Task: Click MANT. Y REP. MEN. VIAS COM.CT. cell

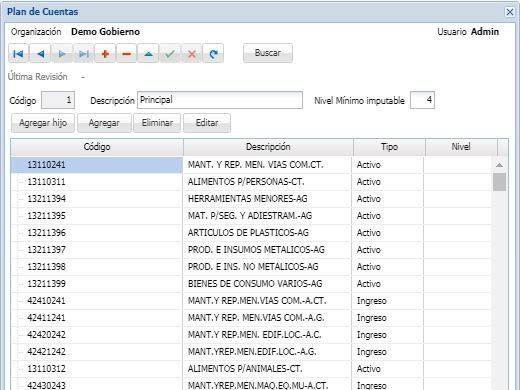Action: pos(267,165)
